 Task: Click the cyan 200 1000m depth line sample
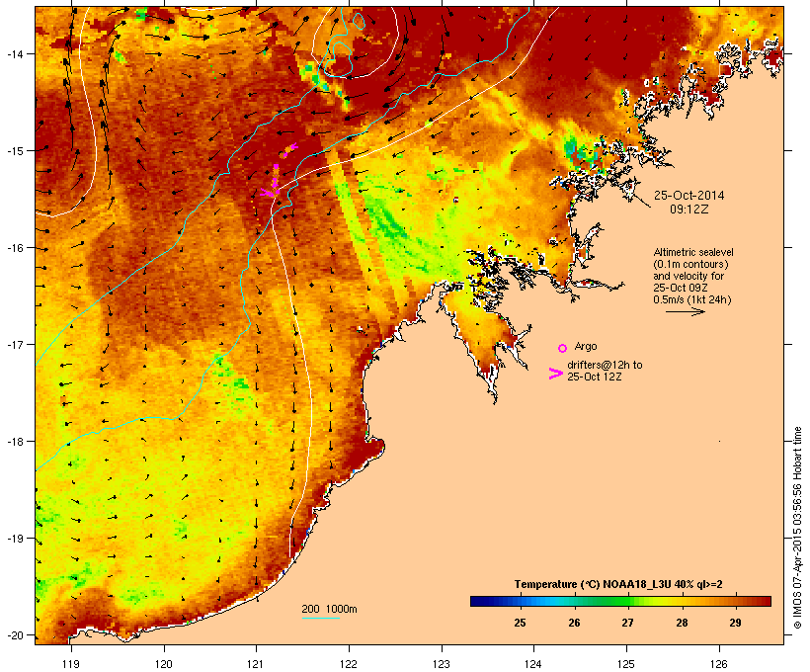[x=320, y=618]
